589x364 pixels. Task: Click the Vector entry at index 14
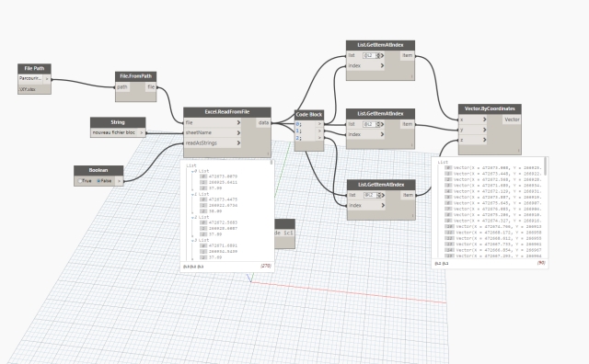[492, 250]
